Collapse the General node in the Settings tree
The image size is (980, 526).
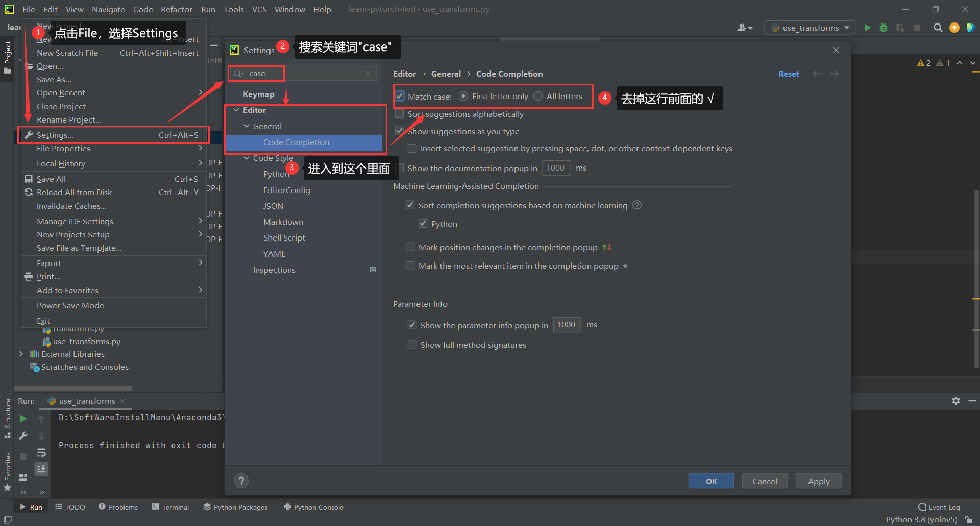[247, 126]
